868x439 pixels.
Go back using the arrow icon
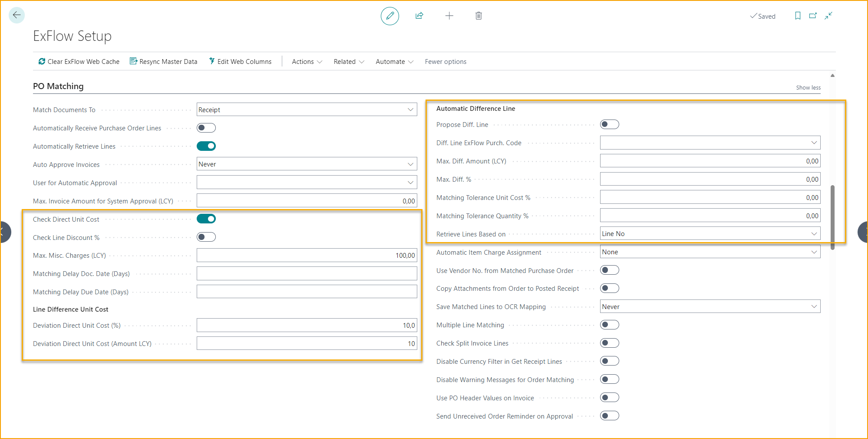[17, 15]
